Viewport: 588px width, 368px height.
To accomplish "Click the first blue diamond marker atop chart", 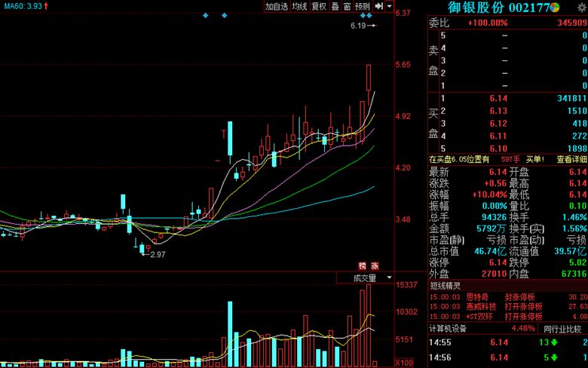I will pos(205,16).
